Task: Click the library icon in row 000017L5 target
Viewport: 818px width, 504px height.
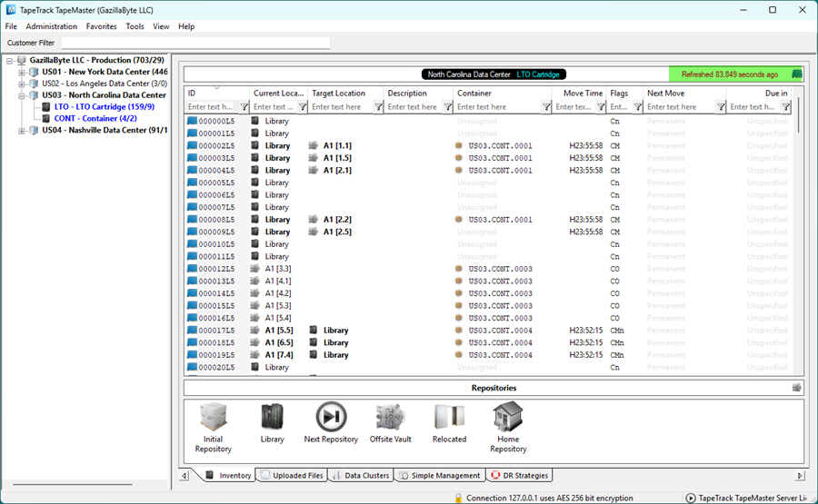Action: click(314, 330)
